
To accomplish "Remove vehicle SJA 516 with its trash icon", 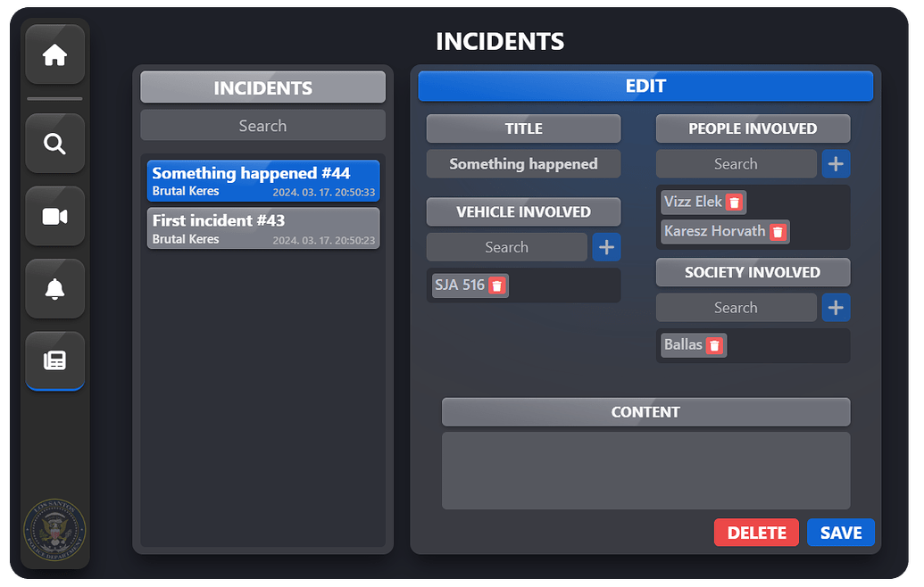I will click(498, 285).
